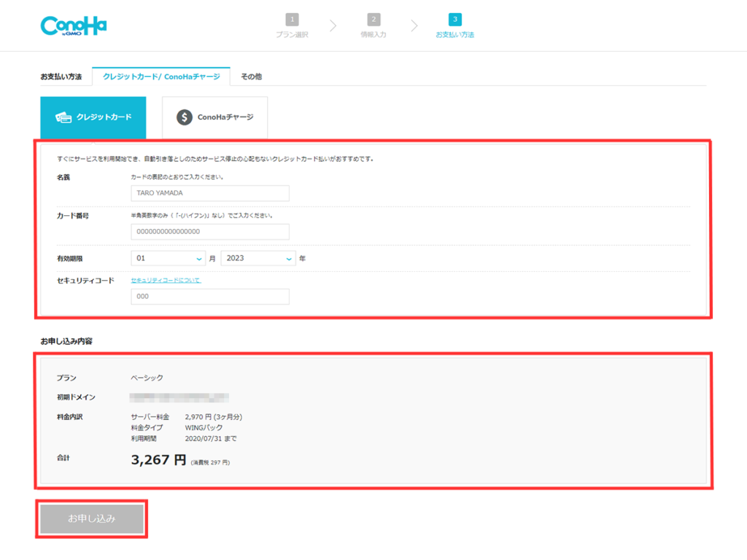Click the dollar coin icon on ConoHaチャージ

(x=185, y=117)
